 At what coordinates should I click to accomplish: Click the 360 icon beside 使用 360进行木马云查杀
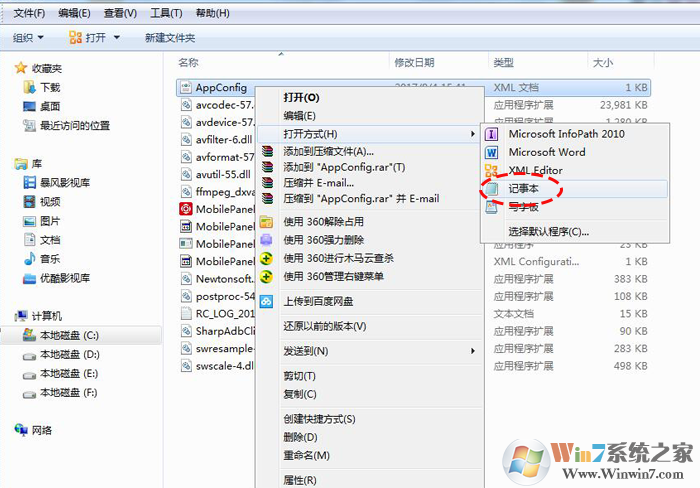(x=267, y=259)
